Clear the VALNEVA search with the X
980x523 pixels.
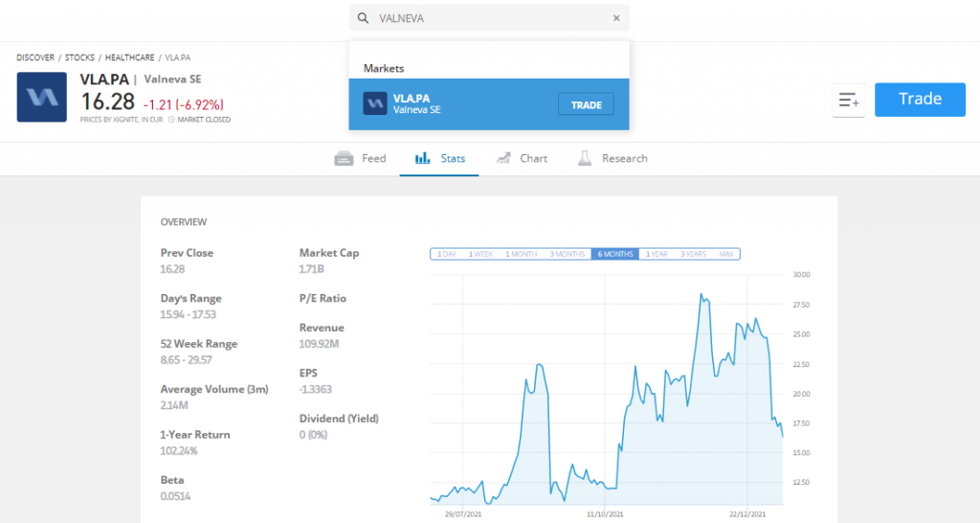pyautogui.click(x=616, y=18)
